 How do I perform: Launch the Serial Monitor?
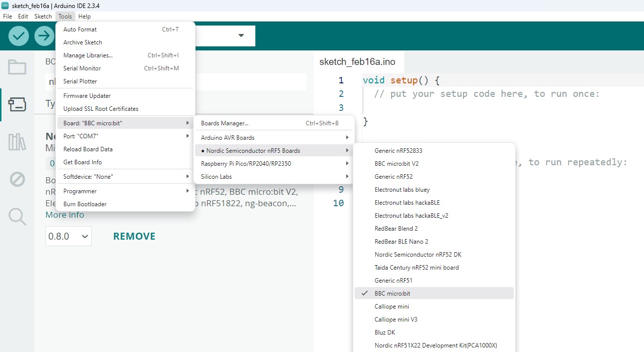coord(125,68)
